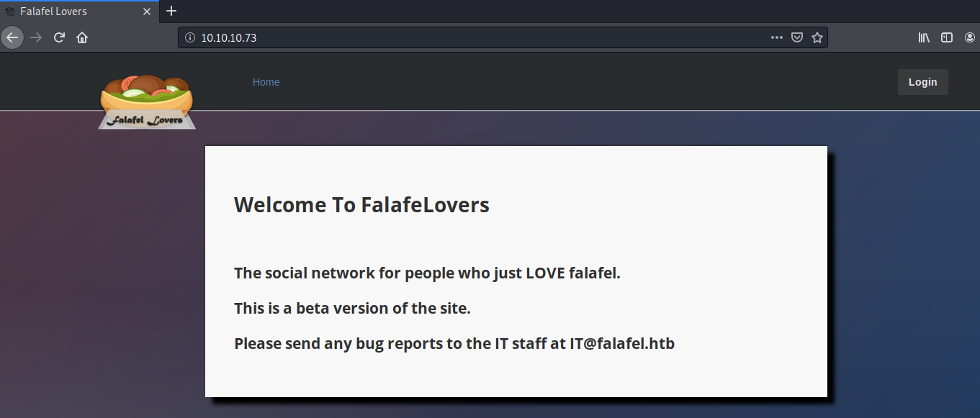Click the Home navigation link
This screenshot has width=980, height=418.
tap(266, 82)
